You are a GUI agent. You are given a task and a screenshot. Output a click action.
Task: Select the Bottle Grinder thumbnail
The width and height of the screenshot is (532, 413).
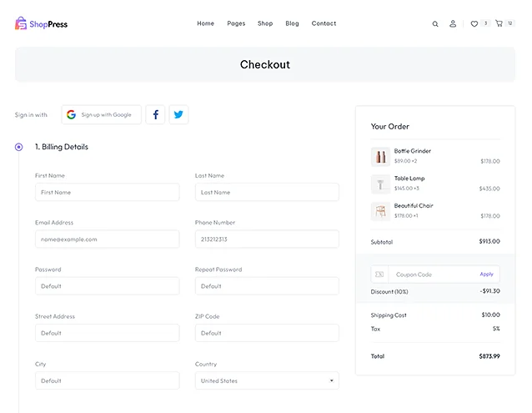pos(381,157)
